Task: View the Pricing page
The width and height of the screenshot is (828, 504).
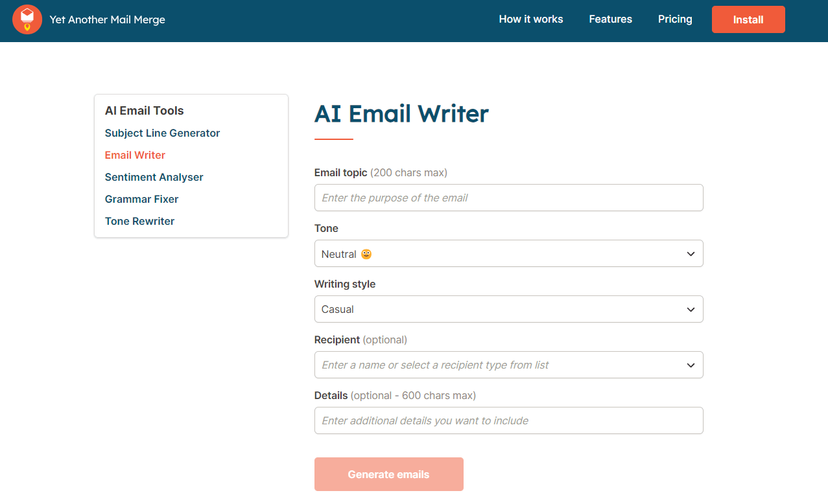Action: click(x=674, y=19)
